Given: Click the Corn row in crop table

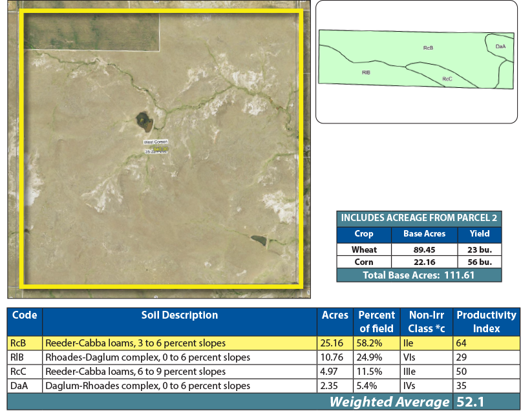Looking at the screenshot, I should tap(365, 262).
